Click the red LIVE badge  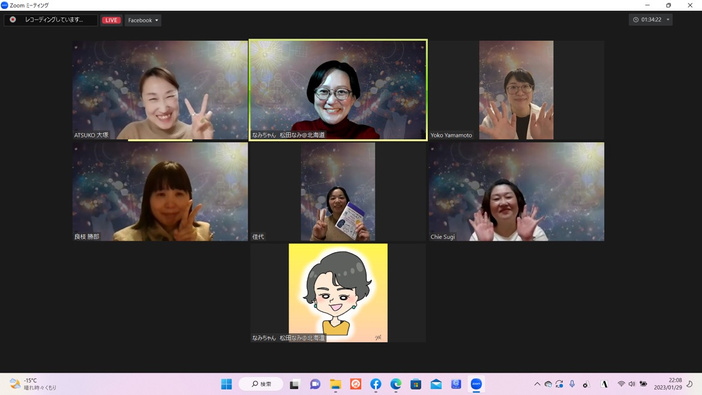111,20
